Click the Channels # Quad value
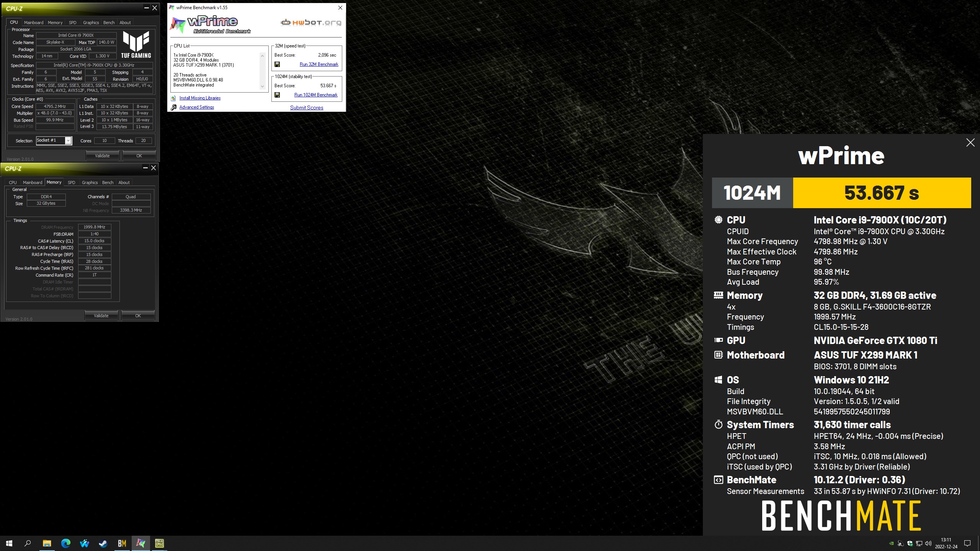Image resolution: width=980 pixels, height=551 pixels. pos(131,197)
